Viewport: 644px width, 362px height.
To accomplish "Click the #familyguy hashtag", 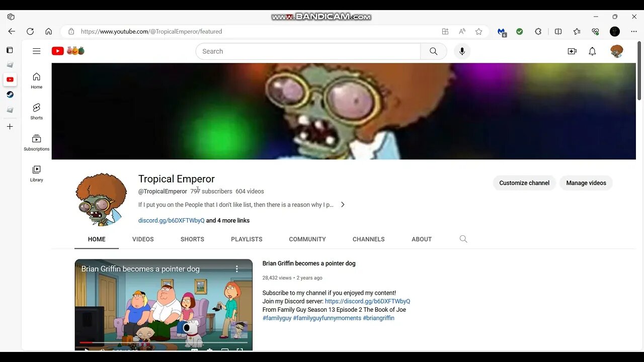I will [x=277, y=318].
